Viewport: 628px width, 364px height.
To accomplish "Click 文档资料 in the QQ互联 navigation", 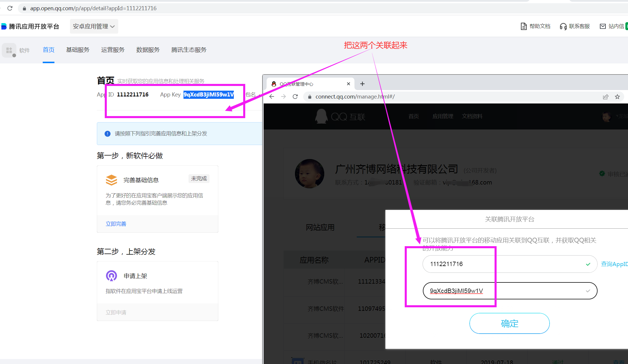I will pyautogui.click(x=472, y=116).
